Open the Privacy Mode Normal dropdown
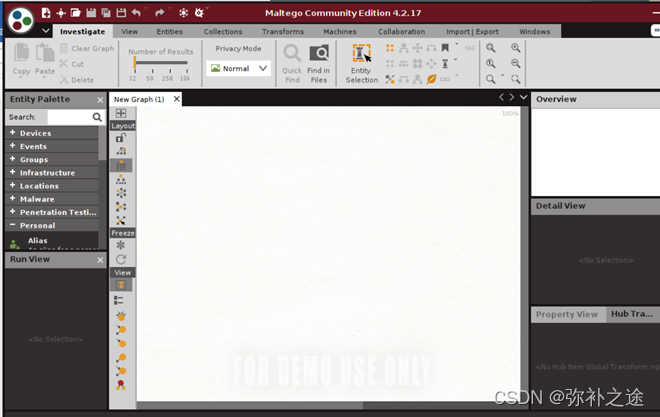The width and height of the screenshot is (660, 417). [x=239, y=68]
